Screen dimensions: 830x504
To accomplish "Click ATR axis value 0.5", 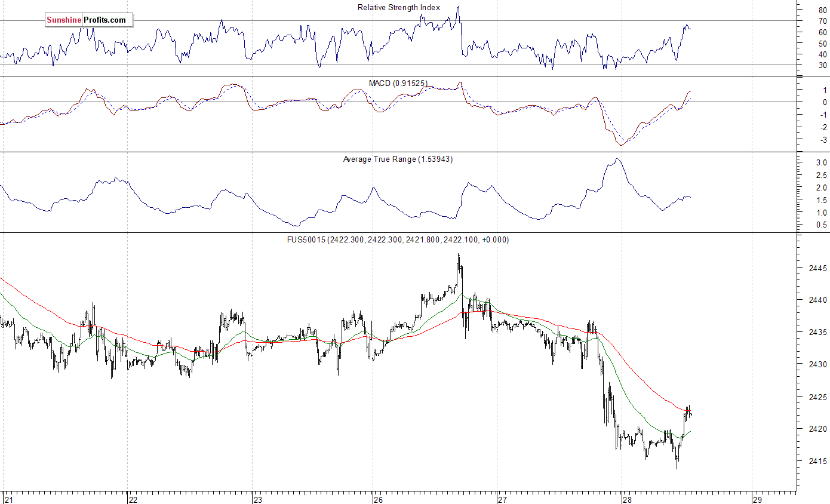I will (821, 225).
